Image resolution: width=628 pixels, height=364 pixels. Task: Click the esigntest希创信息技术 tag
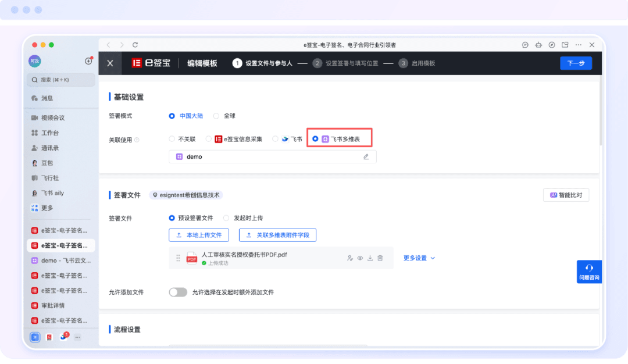pos(186,195)
